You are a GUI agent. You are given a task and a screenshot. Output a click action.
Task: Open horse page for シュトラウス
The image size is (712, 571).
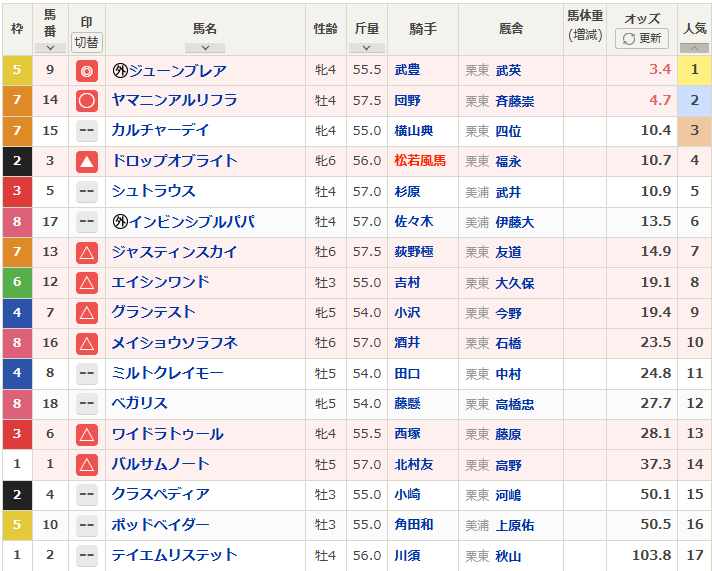click(153, 191)
